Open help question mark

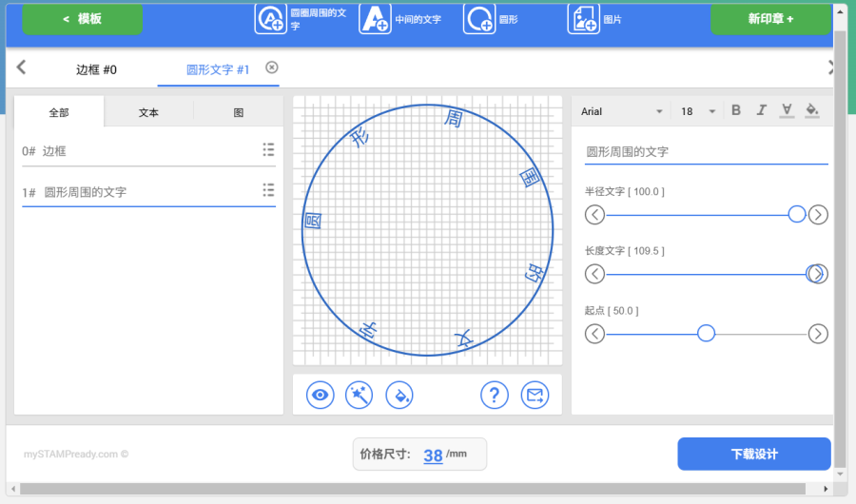click(495, 395)
